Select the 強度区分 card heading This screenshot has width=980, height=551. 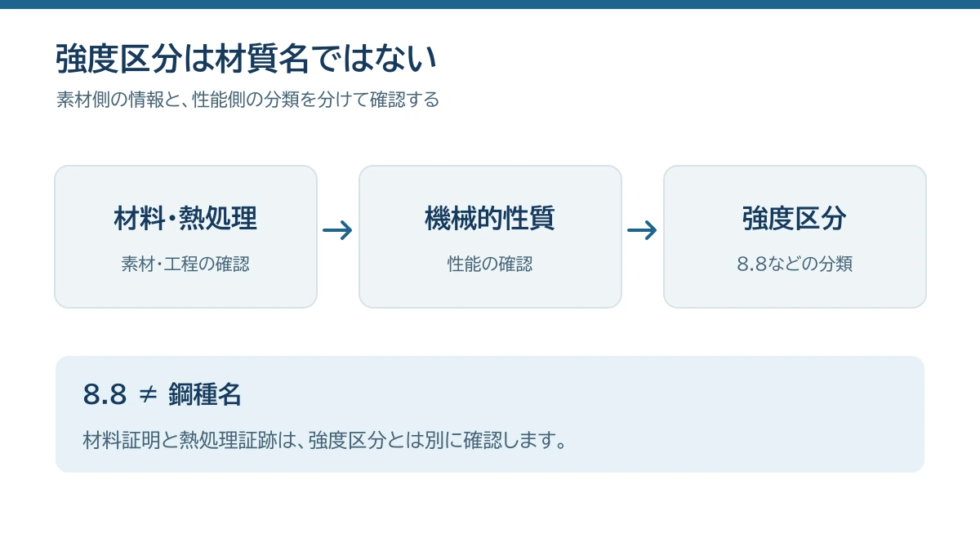(x=795, y=219)
